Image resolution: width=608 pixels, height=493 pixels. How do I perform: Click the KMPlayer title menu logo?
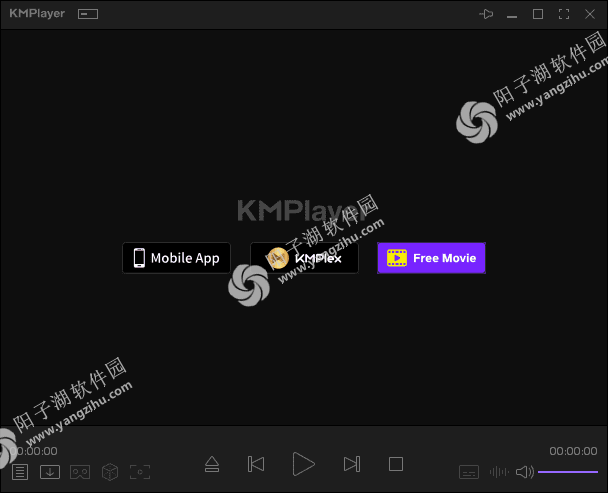[x=37, y=14]
